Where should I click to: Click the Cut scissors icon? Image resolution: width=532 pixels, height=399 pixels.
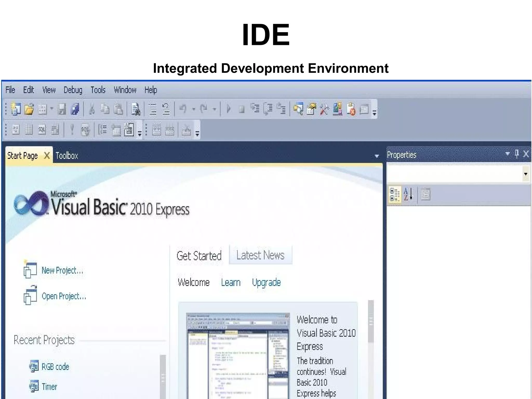91,109
